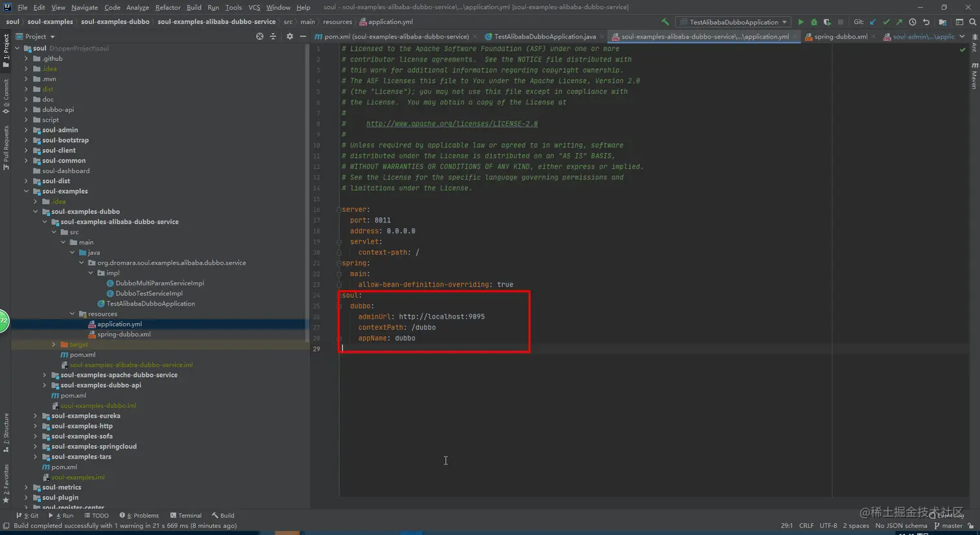
Task: Open Run Anything icon in toolbar
Action: tap(959, 22)
